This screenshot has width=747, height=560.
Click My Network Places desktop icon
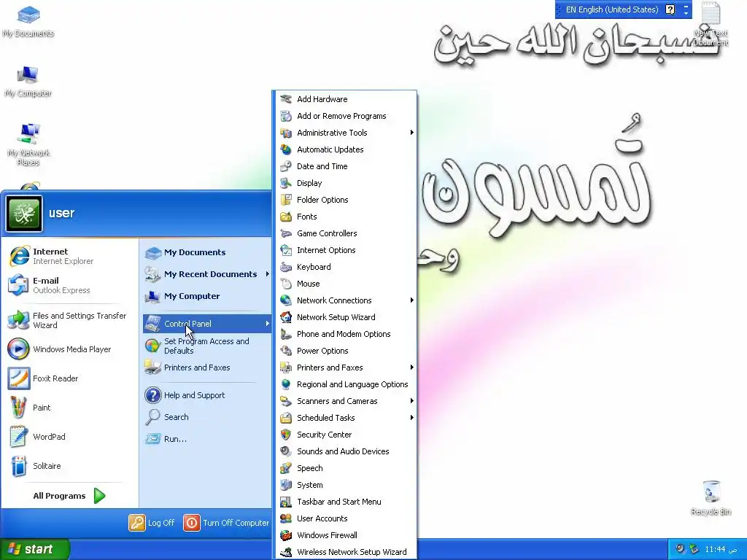pos(28,144)
